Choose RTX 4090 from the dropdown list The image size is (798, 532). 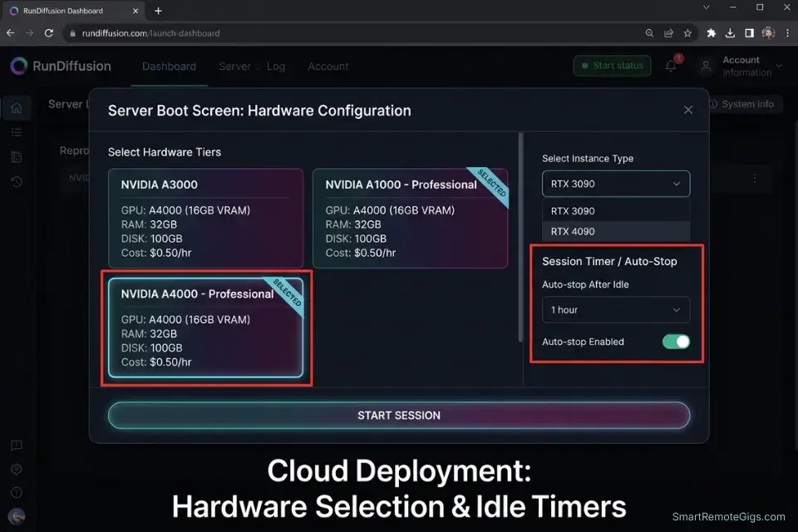pos(616,231)
